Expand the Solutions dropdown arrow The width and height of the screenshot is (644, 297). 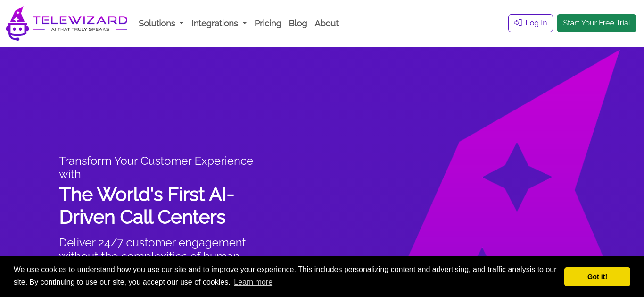[x=182, y=24]
